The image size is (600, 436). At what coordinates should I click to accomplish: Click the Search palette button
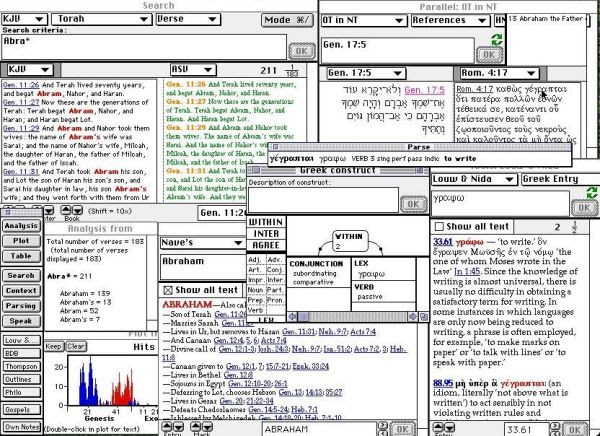21,276
